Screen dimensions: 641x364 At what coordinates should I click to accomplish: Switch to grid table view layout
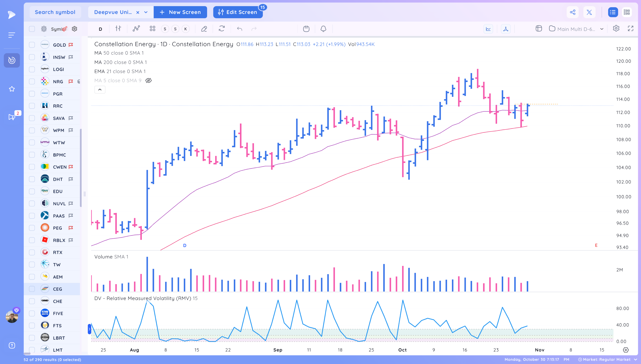tap(627, 12)
